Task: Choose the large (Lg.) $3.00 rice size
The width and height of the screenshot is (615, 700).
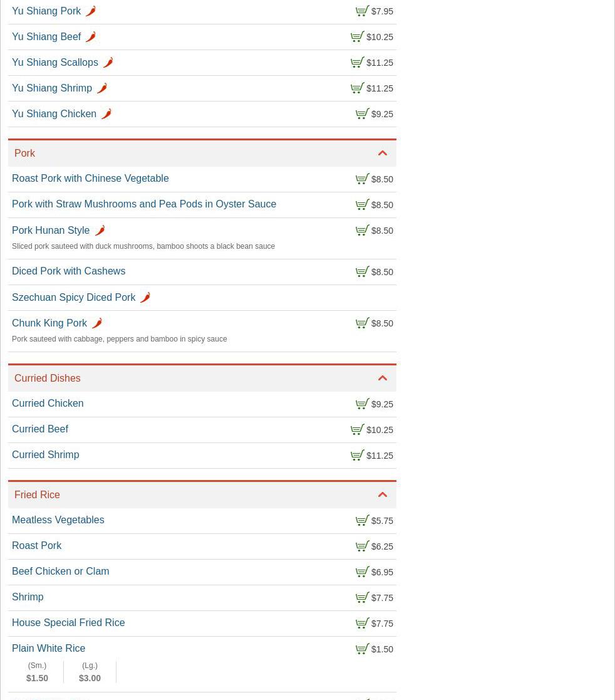Action: (x=90, y=672)
